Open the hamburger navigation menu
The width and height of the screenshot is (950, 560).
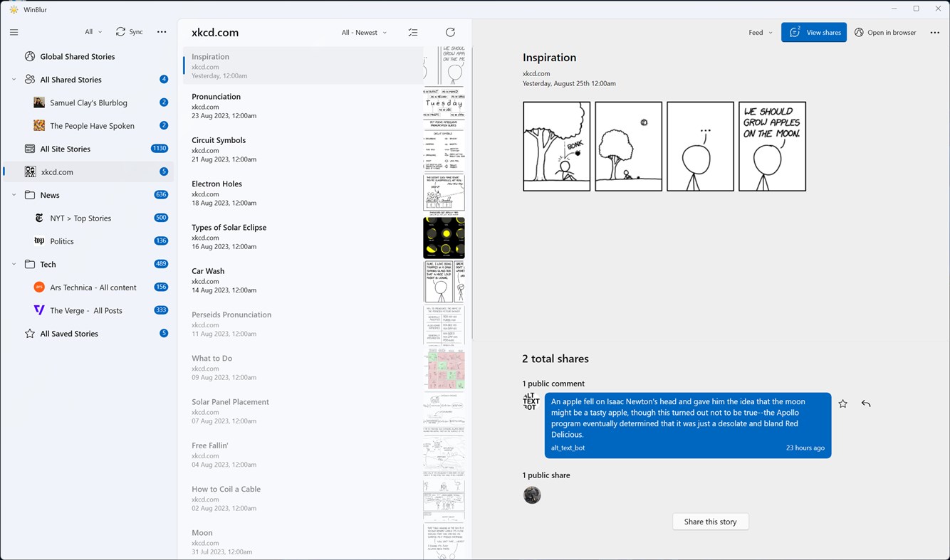click(x=14, y=32)
